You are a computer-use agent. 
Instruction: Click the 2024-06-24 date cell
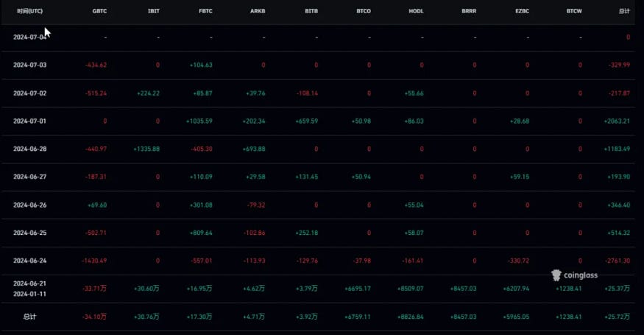30,261
